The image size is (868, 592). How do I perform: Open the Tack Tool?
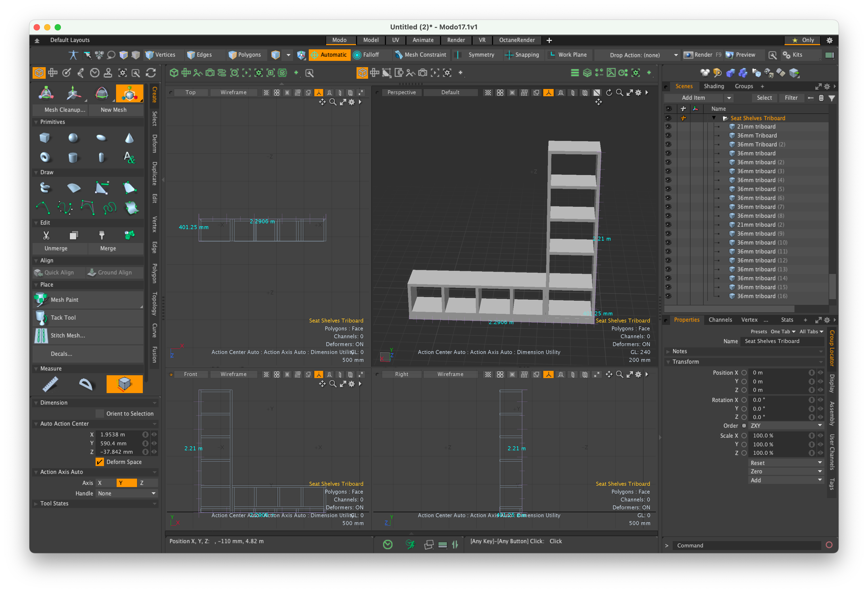point(88,318)
